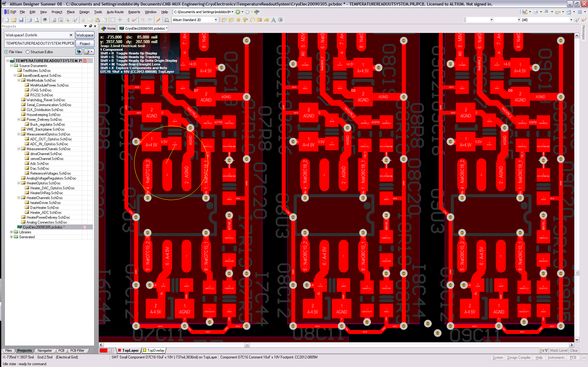Open the Workspace1.DsnWrk dropdown
Screen dimensions: 588x367
point(71,35)
